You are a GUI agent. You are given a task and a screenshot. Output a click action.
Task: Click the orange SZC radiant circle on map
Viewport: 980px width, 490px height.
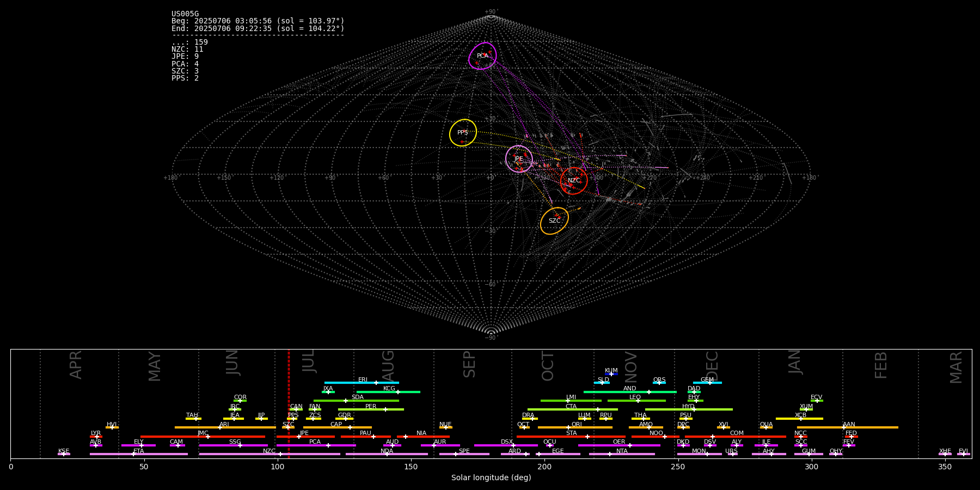[x=554, y=221]
